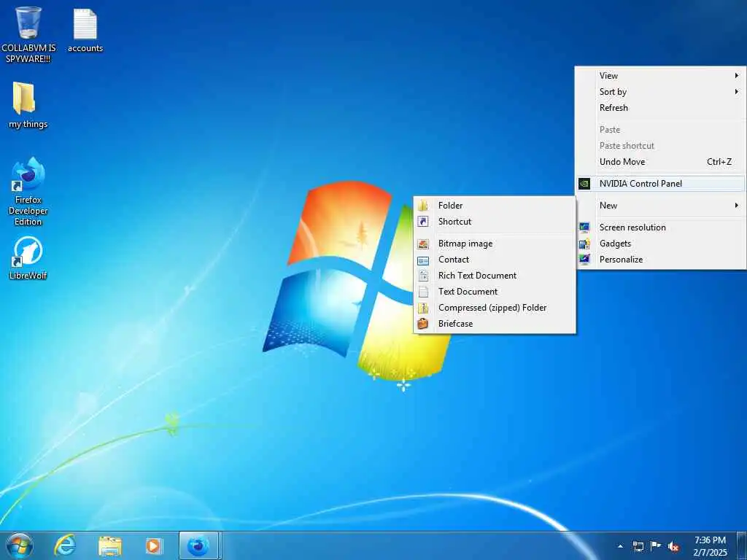Show hidden tray icons arrow
Viewport: 747px width, 560px height.
[620, 546]
